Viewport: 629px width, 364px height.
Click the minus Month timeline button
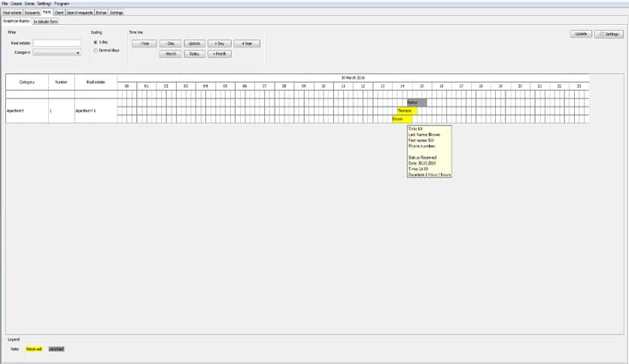point(170,53)
